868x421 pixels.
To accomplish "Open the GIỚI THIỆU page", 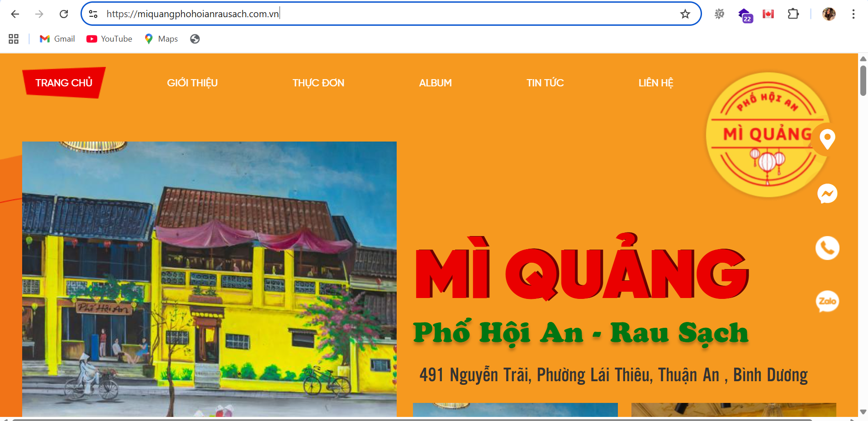I will tap(192, 83).
